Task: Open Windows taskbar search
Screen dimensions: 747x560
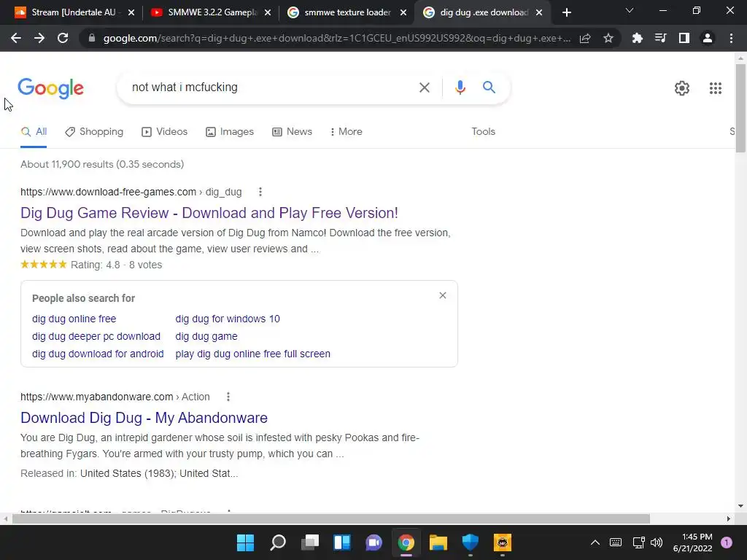Action: [x=278, y=542]
